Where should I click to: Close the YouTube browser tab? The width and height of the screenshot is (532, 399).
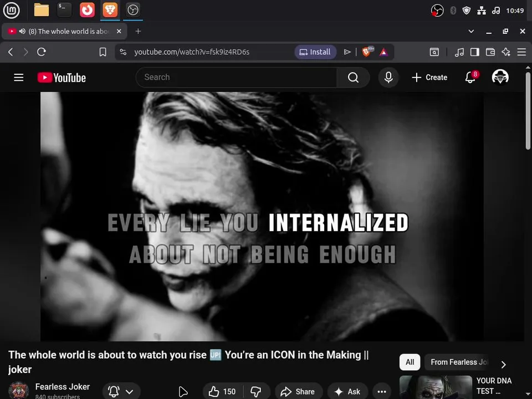click(x=119, y=31)
